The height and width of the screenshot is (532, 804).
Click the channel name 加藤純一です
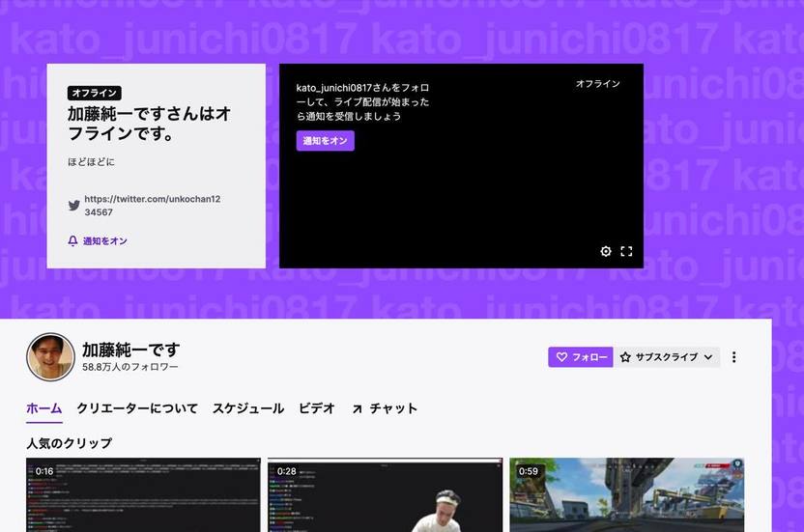[x=130, y=350]
